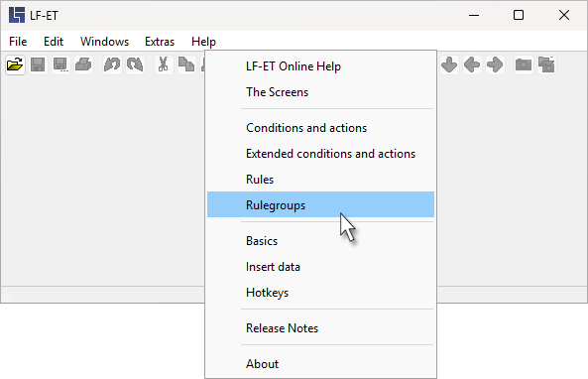This screenshot has height=379, width=588.
Task: Choose Conditions and actions help entry
Action: pyautogui.click(x=320, y=128)
